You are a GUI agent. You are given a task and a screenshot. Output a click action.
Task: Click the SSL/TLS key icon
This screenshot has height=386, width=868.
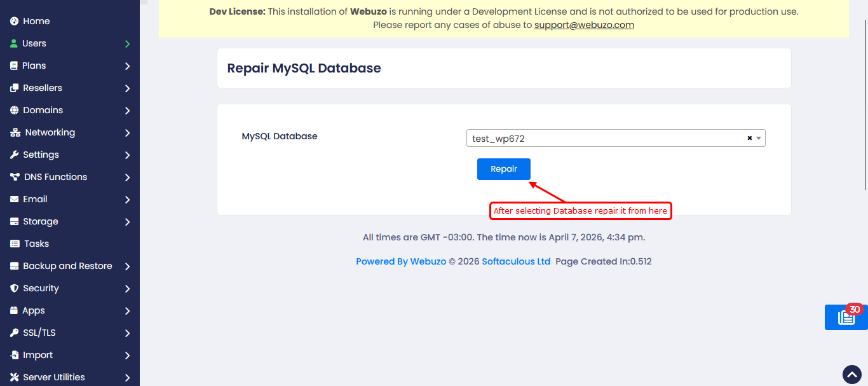14,333
